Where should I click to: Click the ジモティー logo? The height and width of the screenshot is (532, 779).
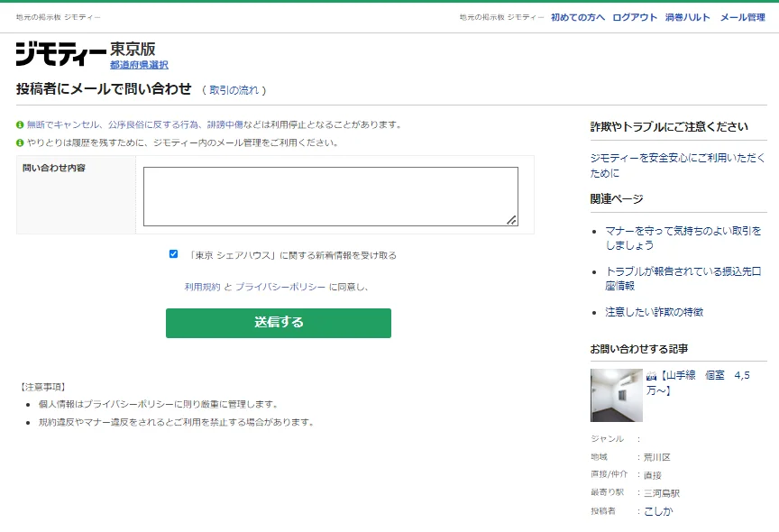coord(61,53)
